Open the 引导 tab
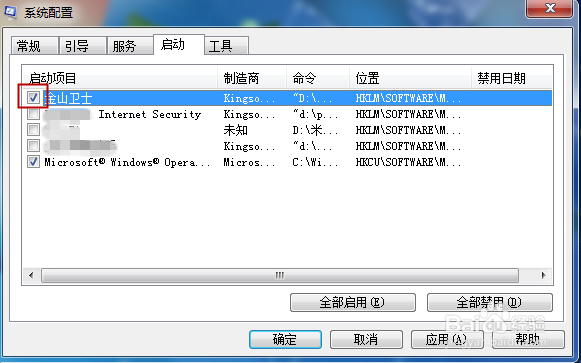Image resolution: width=581 pixels, height=363 pixels. tap(82, 46)
